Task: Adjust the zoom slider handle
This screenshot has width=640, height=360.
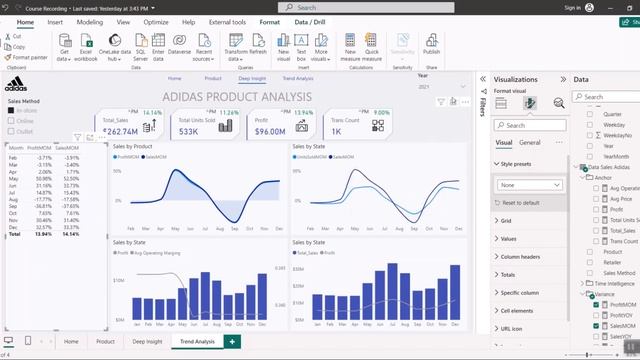Action: (x=587, y=355)
